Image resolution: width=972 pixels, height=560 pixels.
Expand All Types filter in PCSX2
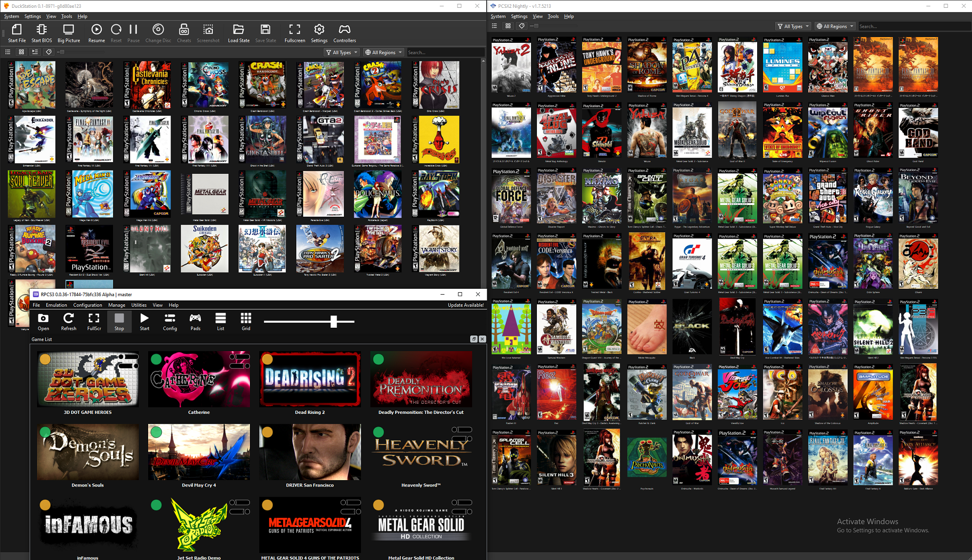[793, 26]
